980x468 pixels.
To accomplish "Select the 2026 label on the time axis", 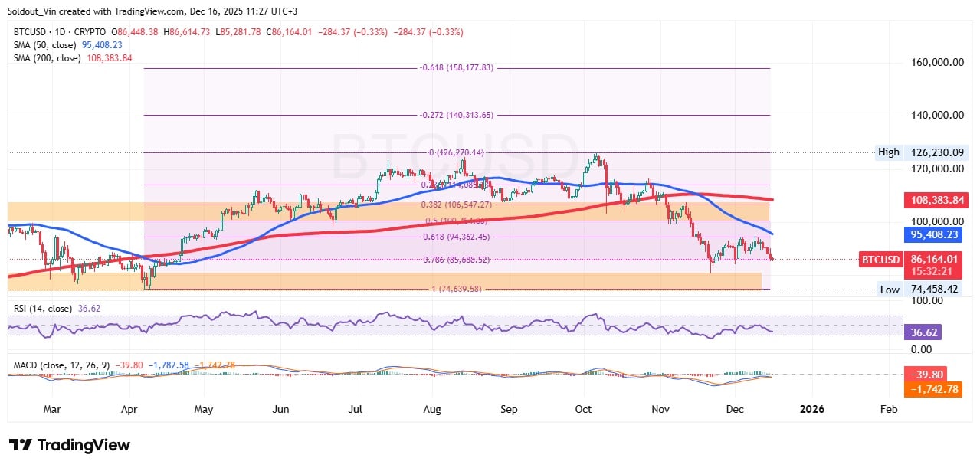I will (x=811, y=410).
